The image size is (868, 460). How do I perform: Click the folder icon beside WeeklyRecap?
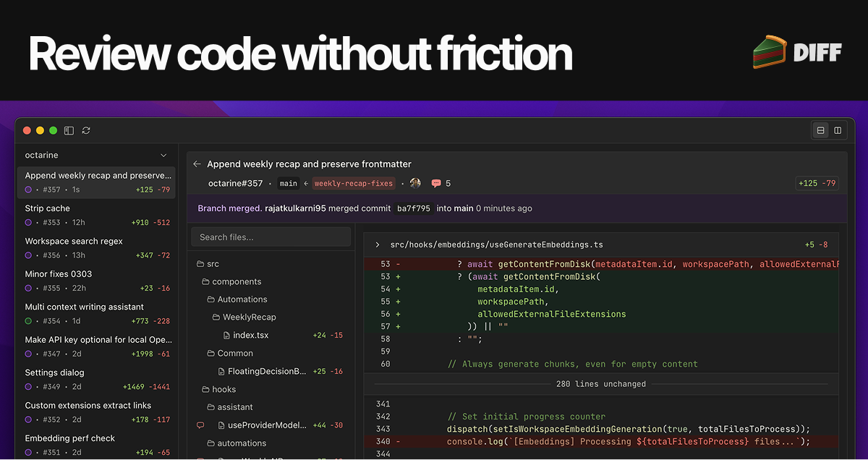coord(216,318)
